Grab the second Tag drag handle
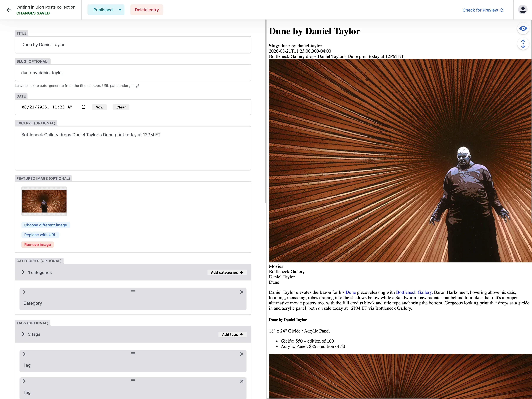The image size is (532, 399). pos(133,380)
